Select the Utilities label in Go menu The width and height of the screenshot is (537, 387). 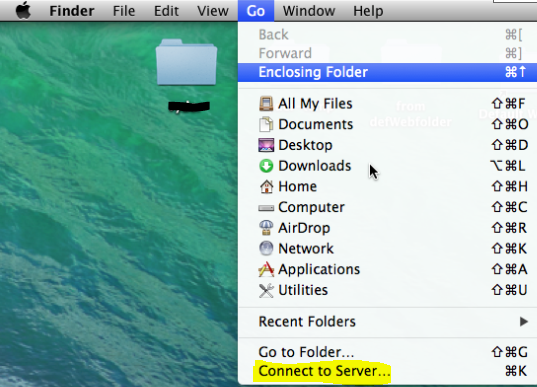303,290
